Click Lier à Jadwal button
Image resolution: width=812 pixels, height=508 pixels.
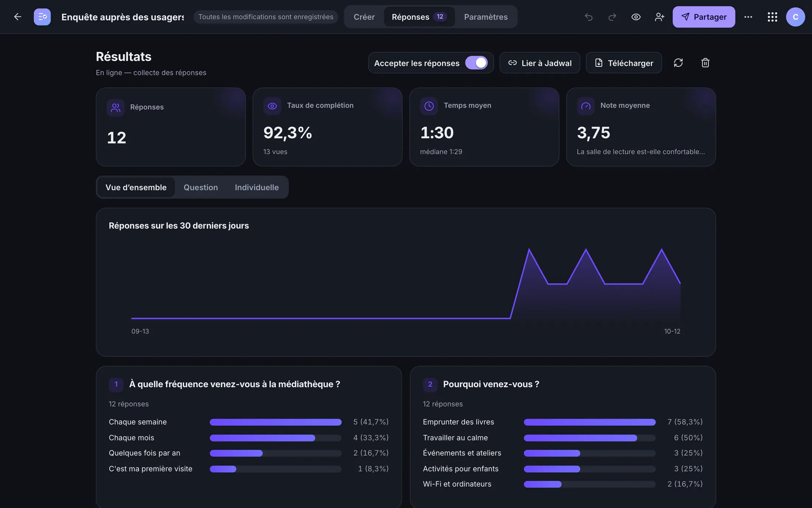tap(540, 63)
